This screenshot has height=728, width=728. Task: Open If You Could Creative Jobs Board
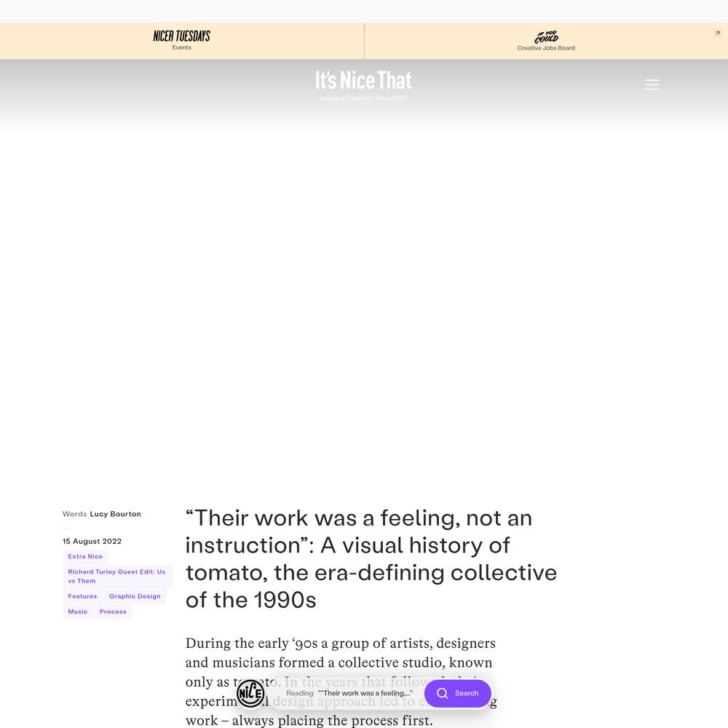(546, 40)
